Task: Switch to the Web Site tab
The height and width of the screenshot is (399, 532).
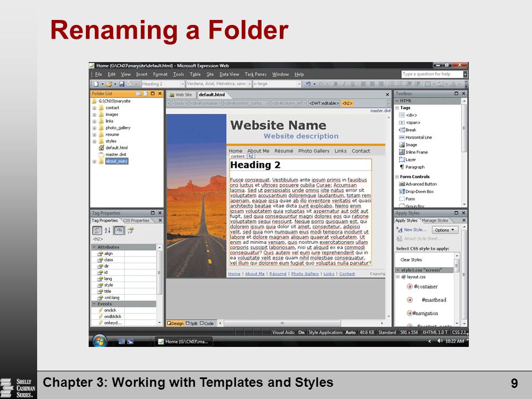Action: pyautogui.click(x=181, y=95)
